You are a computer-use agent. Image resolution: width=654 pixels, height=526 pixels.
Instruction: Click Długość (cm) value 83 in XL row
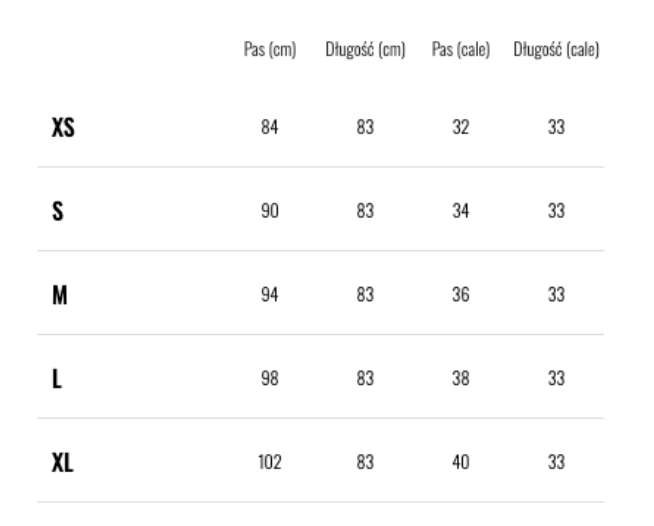pyautogui.click(x=364, y=464)
